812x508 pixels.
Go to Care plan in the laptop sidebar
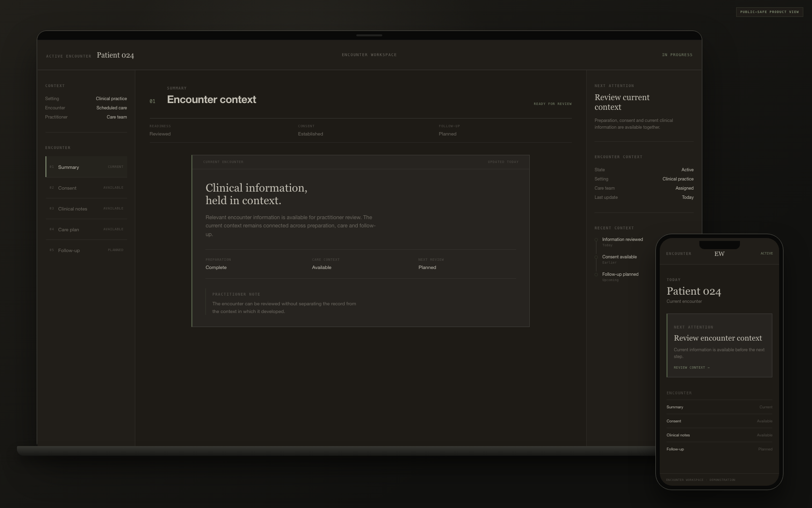pos(87,229)
